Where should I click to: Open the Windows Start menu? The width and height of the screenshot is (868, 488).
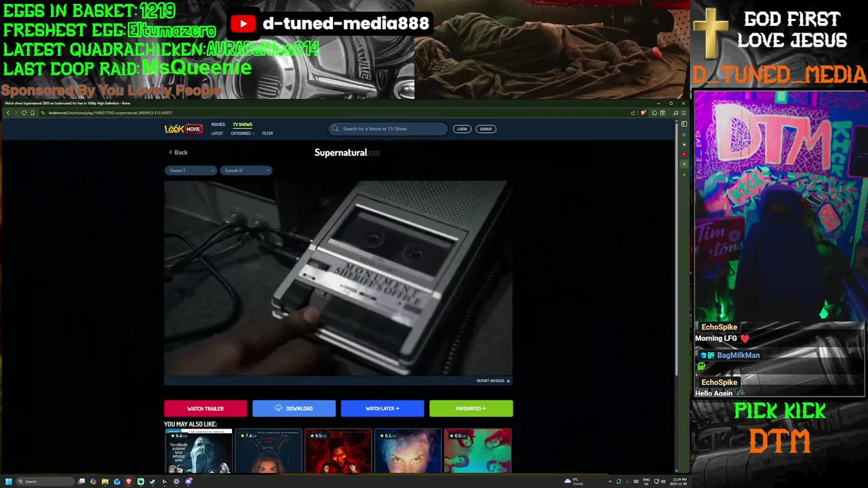[9, 481]
